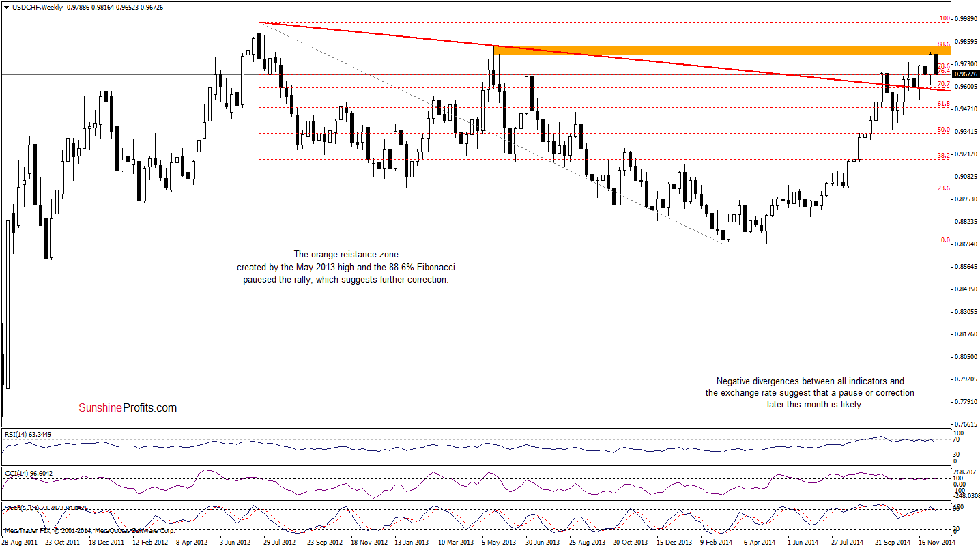The width and height of the screenshot is (980, 548).
Task: Click the 0.92120 price axis label
Action: coord(966,154)
